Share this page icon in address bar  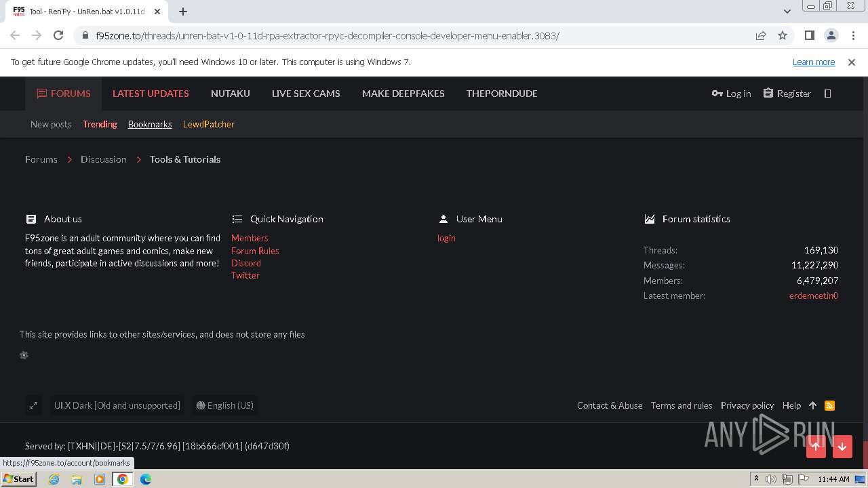coord(761,35)
